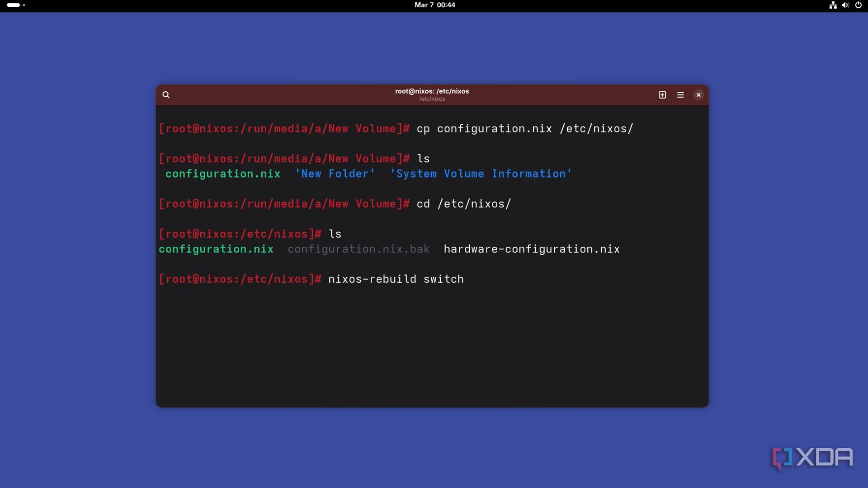Click the /etc/nixos subtitle in the header
This screenshot has width=868, height=488.
tap(432, 99)
